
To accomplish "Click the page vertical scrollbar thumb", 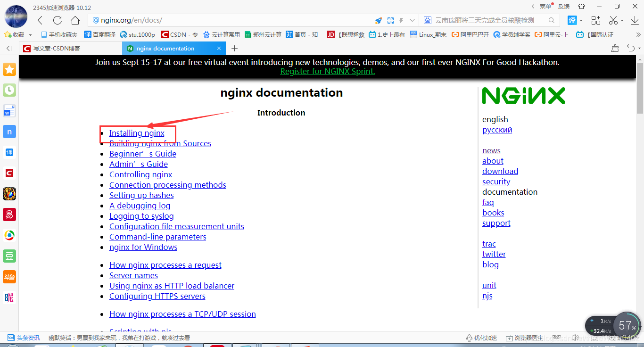I will [640, 88].
